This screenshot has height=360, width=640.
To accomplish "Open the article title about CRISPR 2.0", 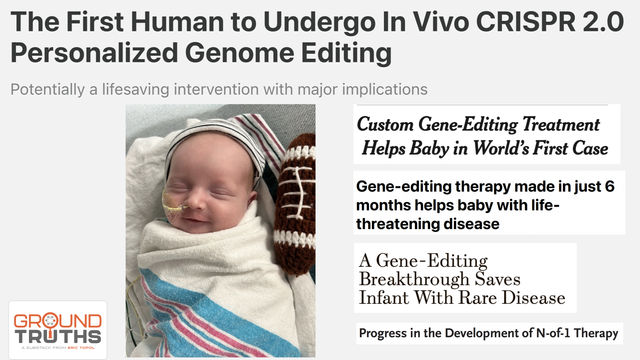I will point(317,38).
